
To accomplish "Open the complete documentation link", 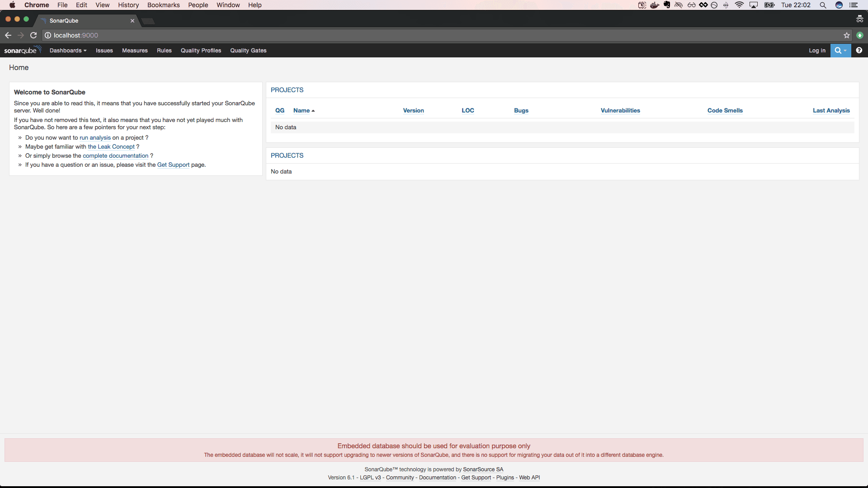I will coord(115,156).
